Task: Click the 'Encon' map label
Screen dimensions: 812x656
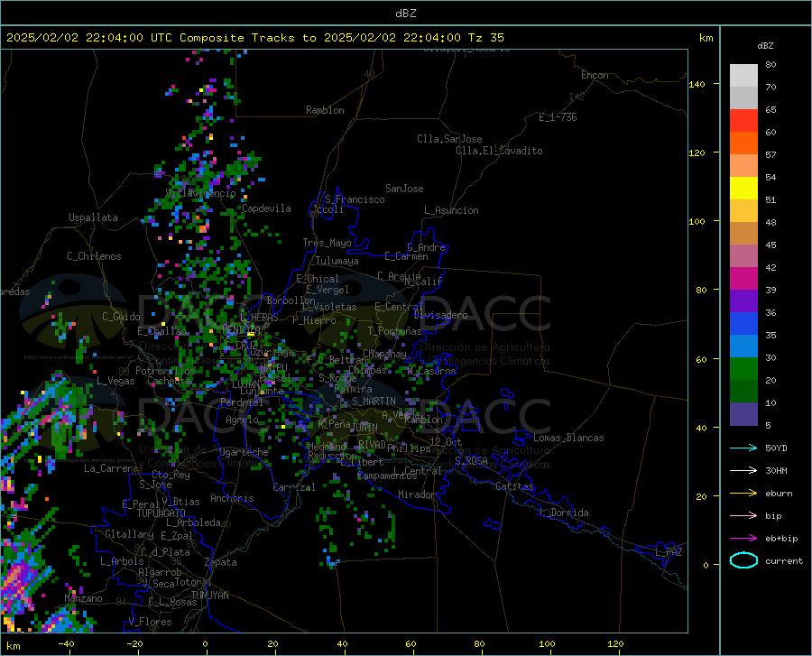Action: click(595, 75)
